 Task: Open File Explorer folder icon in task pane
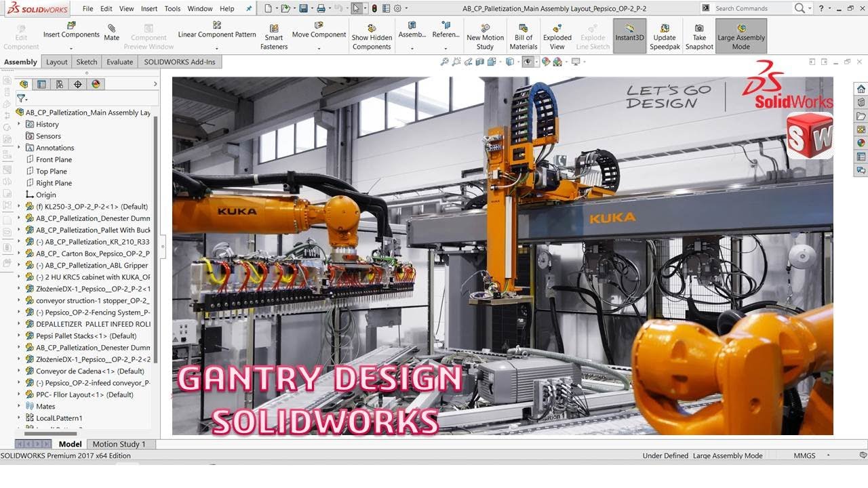pos(861,116)
